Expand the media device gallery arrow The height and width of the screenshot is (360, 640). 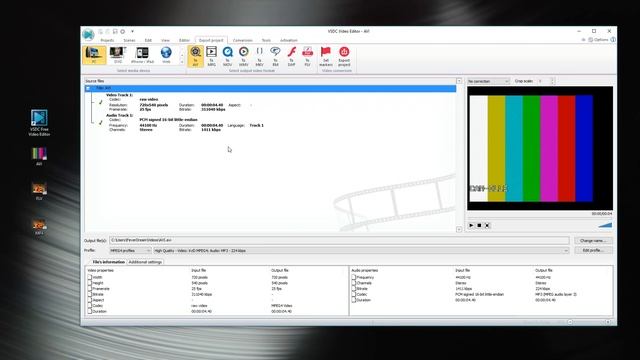[182, 62]
